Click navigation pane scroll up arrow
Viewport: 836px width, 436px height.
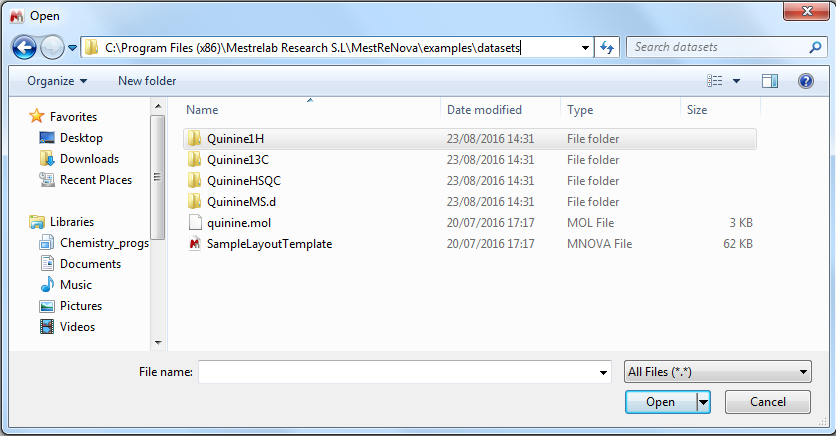click(x=158, y=106)
